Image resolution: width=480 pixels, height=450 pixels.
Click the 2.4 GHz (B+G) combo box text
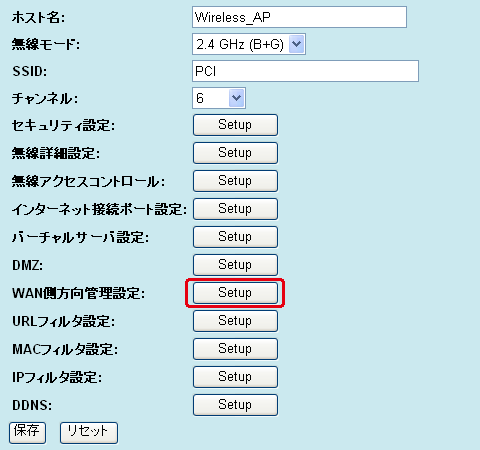pyautogui.click(x=240, y=44)
